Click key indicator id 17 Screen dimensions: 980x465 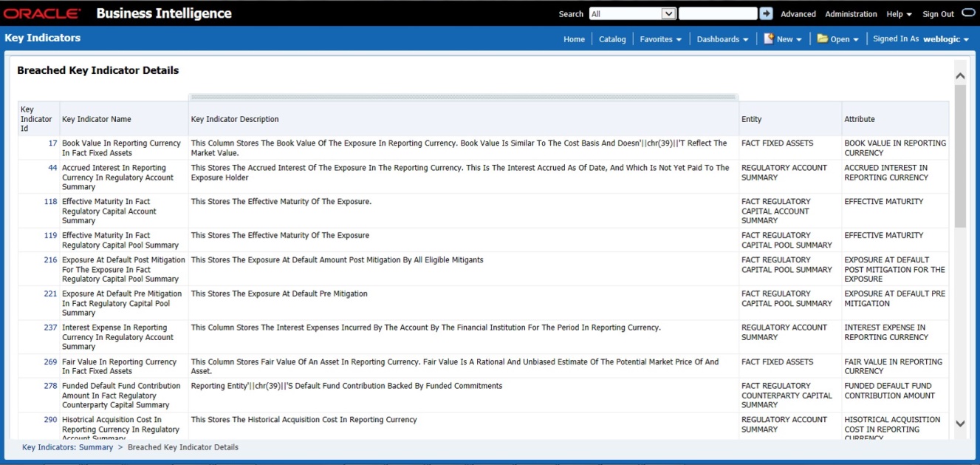click(52, 143)
